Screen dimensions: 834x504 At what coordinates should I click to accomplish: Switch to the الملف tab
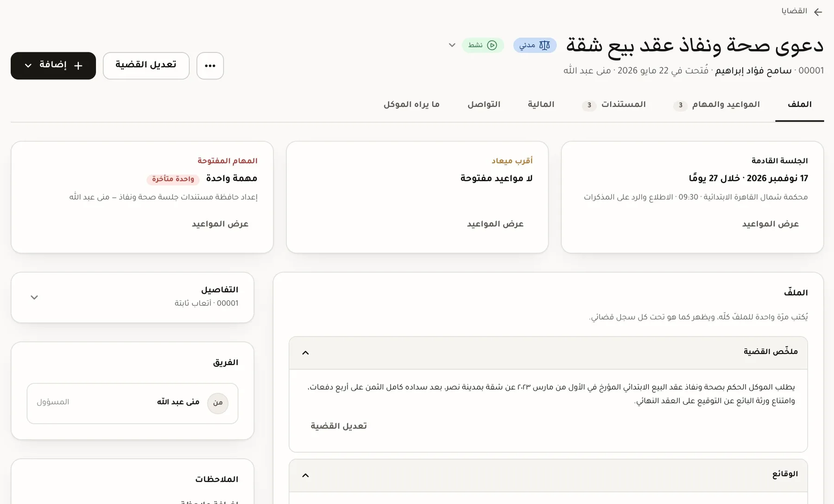pyautogui.click(x=799, y=105)
